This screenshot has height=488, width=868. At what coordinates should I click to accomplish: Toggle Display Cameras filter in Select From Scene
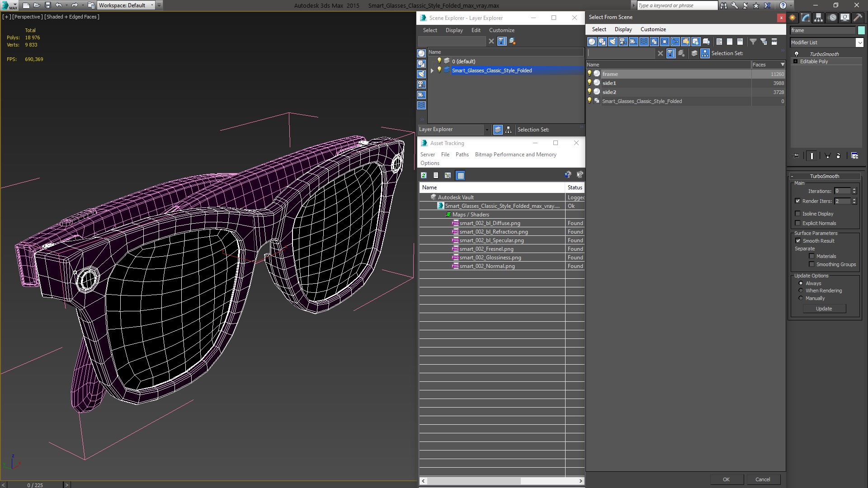[623, 42]
